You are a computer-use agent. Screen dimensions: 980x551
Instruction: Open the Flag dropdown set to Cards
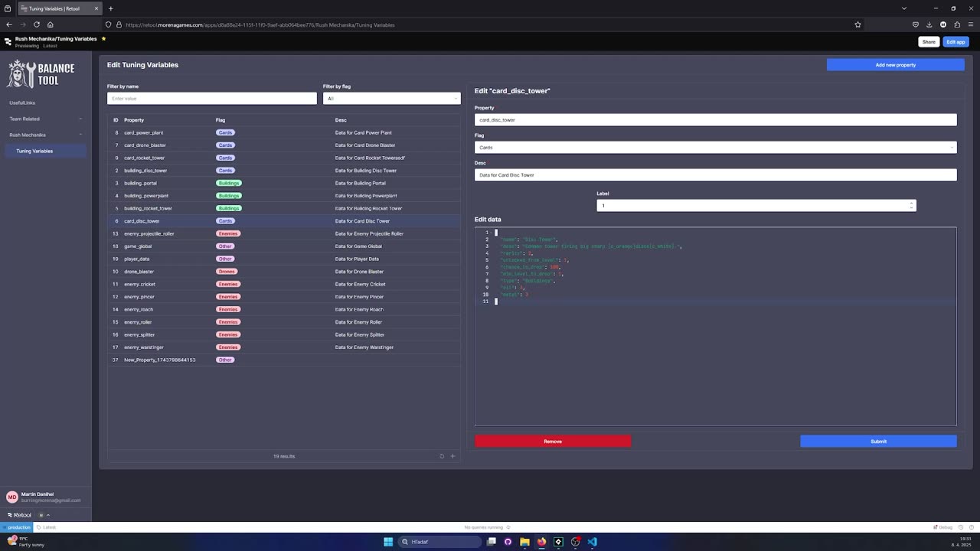coord(716,147)
